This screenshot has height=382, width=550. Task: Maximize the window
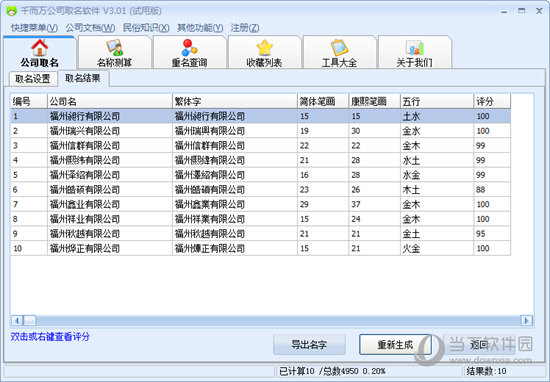522,11
